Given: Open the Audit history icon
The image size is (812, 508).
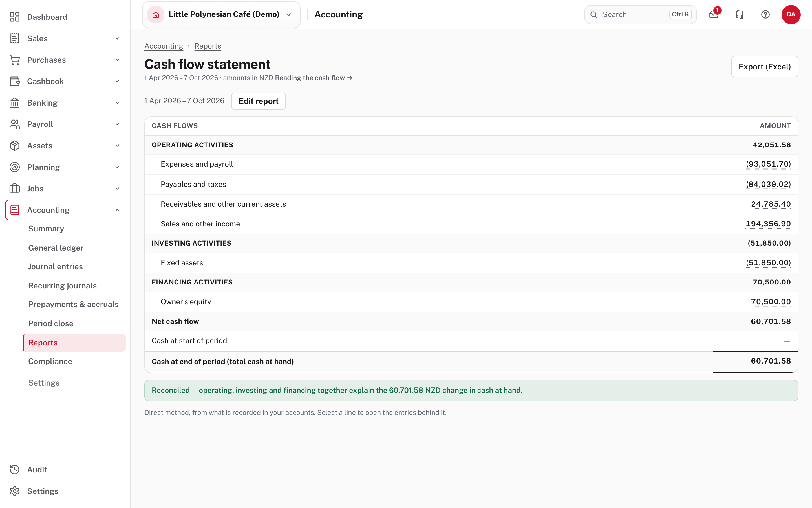Looking at the screenshot, I should coord(15,469).
